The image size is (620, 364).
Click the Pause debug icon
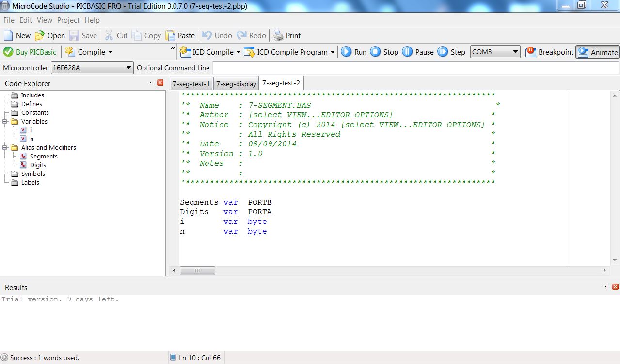[407, 52]
